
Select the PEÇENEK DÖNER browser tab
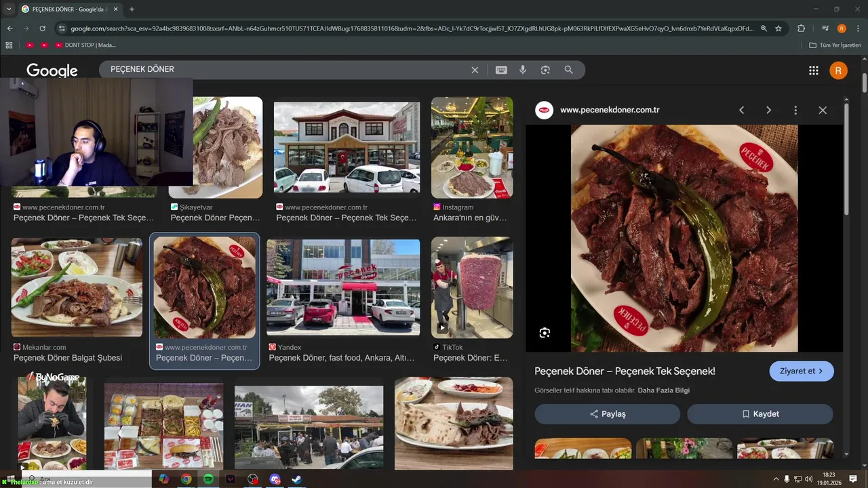[x=69, y=9]
